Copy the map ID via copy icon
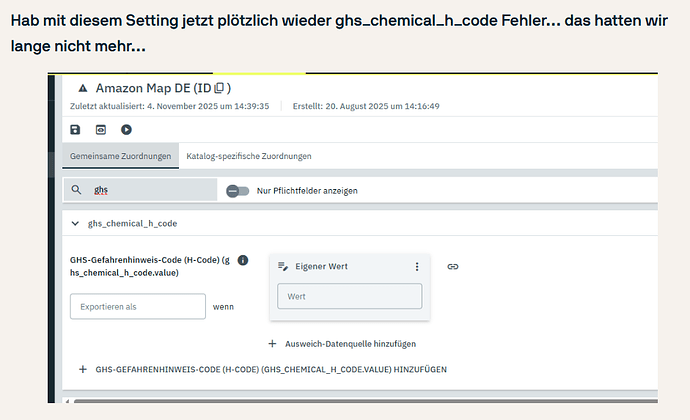This screenshot has height=420, width=690. click(x=219, y=89)
